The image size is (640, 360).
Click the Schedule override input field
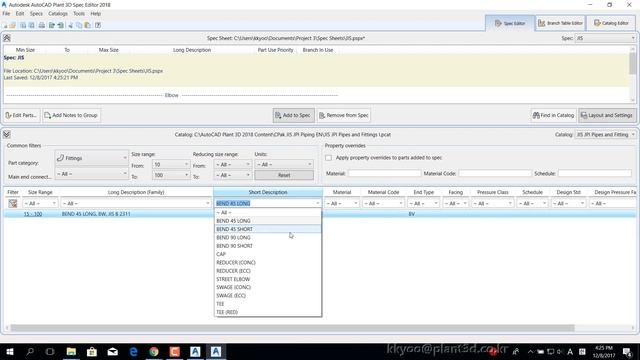pos(595,173)
